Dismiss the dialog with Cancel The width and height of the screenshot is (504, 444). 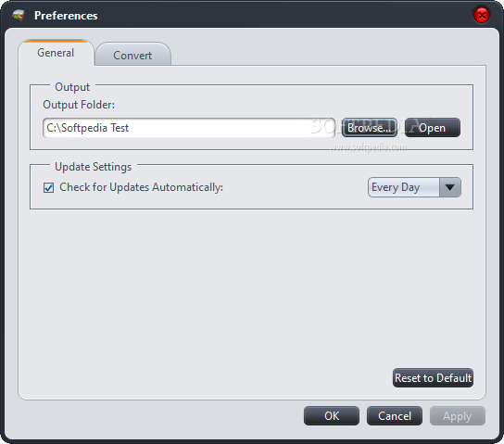click(x=395, y=415)
